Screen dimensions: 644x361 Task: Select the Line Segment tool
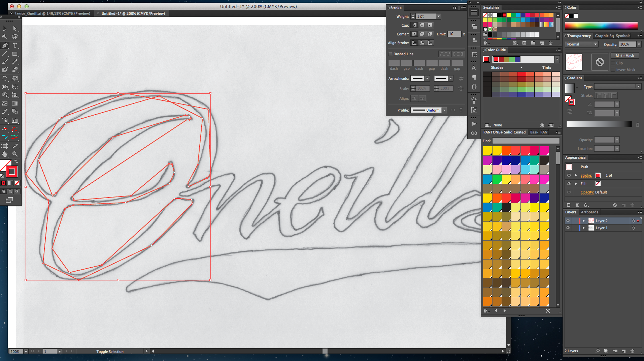[5, 54]
